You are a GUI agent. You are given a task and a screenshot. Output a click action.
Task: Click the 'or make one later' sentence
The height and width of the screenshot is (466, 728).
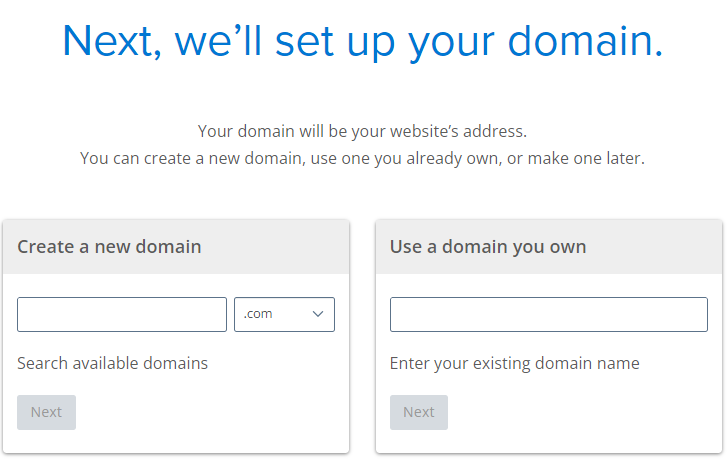581,159
